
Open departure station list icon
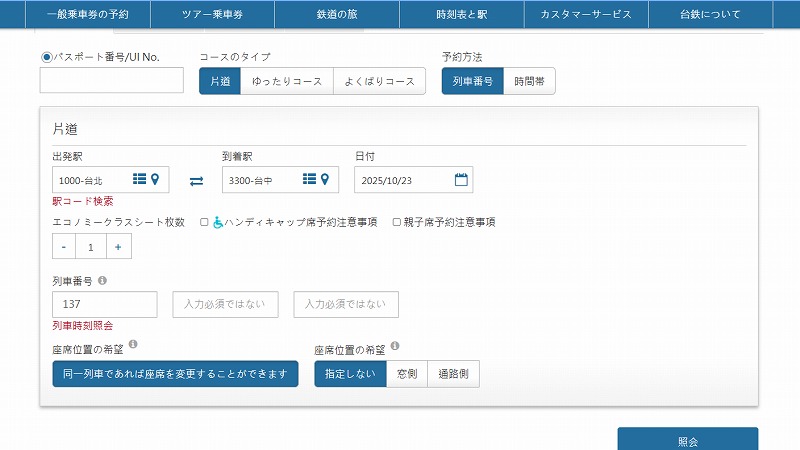(x=139, y=179)
